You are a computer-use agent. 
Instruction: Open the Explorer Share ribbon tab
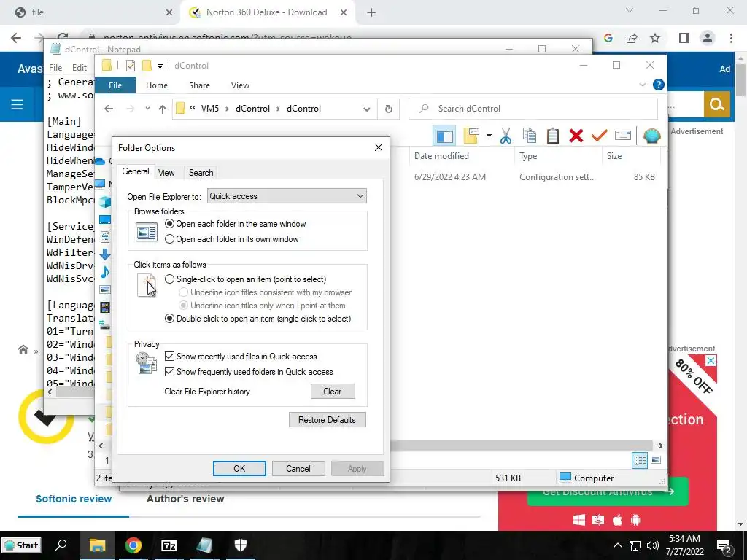(199, 85)
